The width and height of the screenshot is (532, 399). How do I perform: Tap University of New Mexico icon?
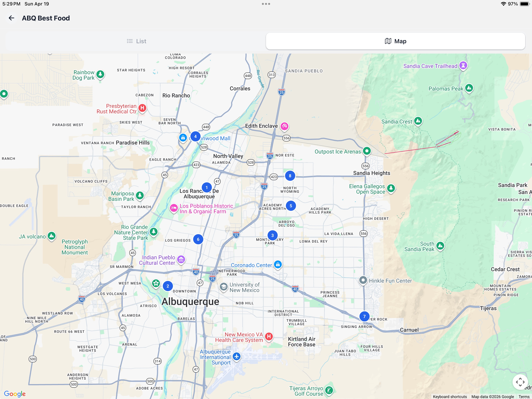pos(224,287)
